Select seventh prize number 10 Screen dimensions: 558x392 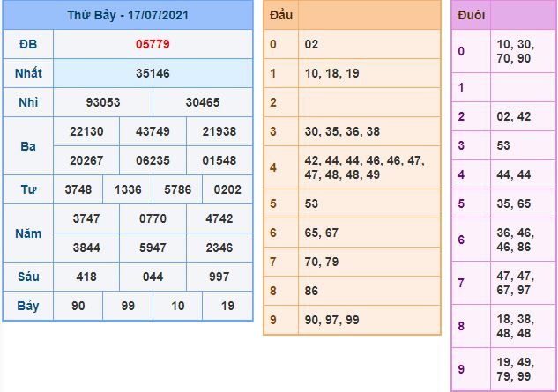click(177, 306)
